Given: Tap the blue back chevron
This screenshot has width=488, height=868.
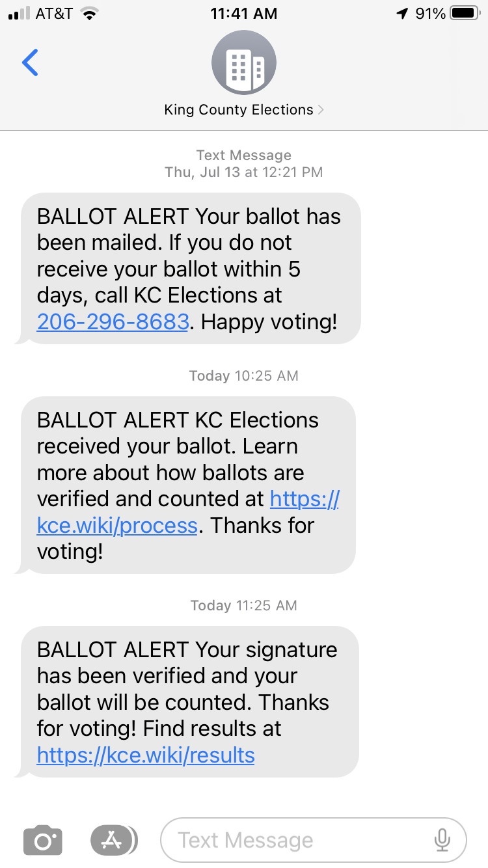Looking at the screenshot, I should point(30,62).
